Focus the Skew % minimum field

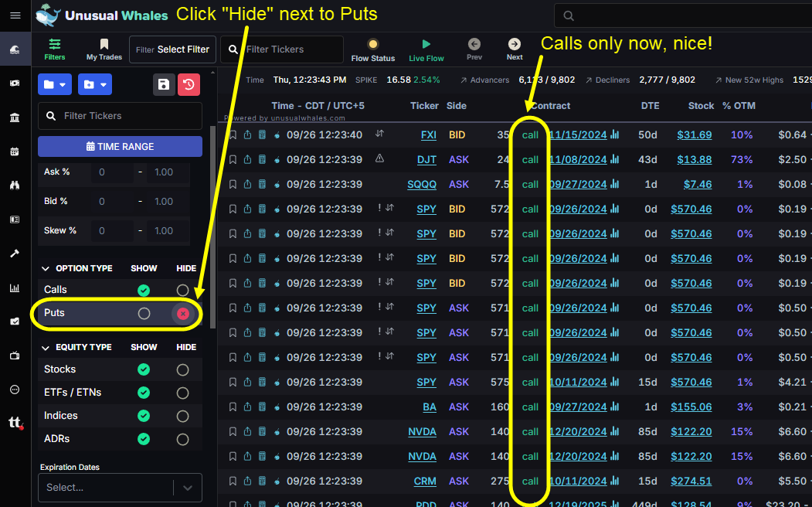click(112, 231)
